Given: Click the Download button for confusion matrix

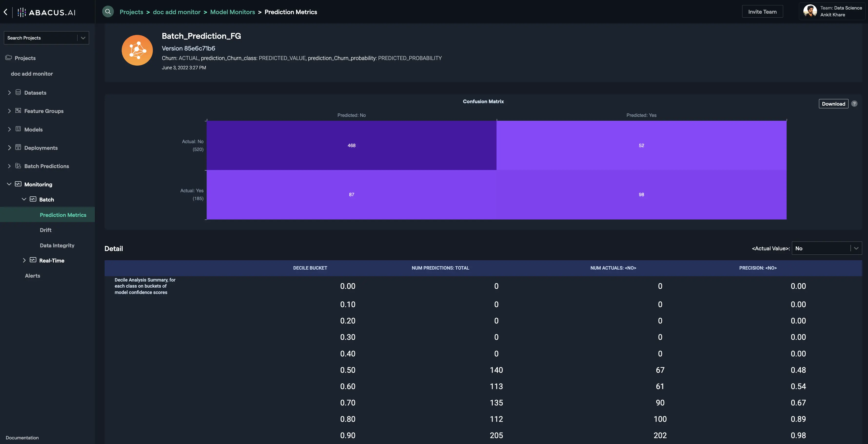Looking at the screenshot, I should coord(833,104).
